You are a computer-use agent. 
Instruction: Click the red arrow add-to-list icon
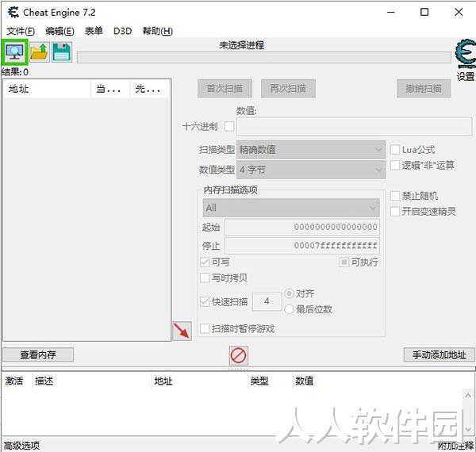point(182,331)
